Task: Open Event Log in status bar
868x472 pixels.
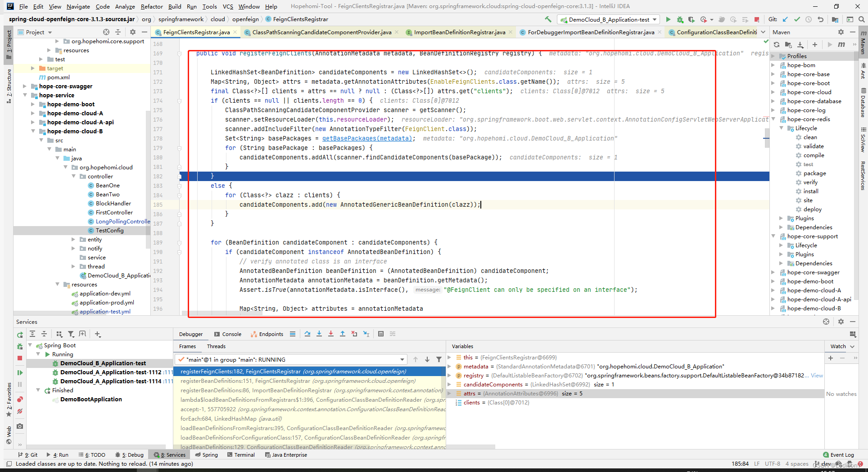Action: 838,454
